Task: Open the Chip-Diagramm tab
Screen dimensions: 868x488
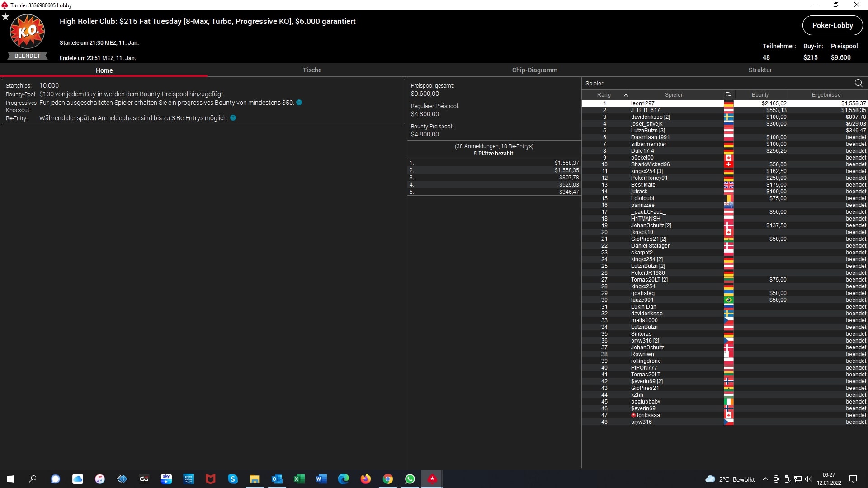Action: pos(534,70)
